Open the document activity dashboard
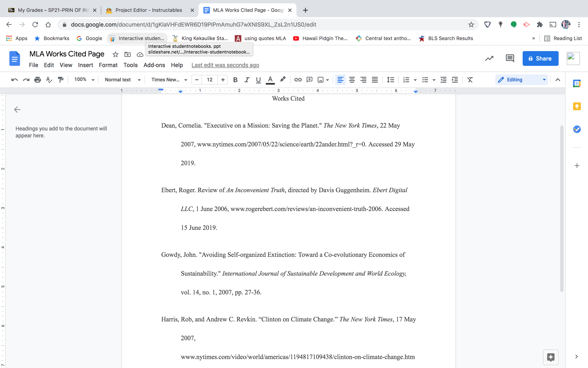Viewport: 588px width, 368px height. [489, 58]
